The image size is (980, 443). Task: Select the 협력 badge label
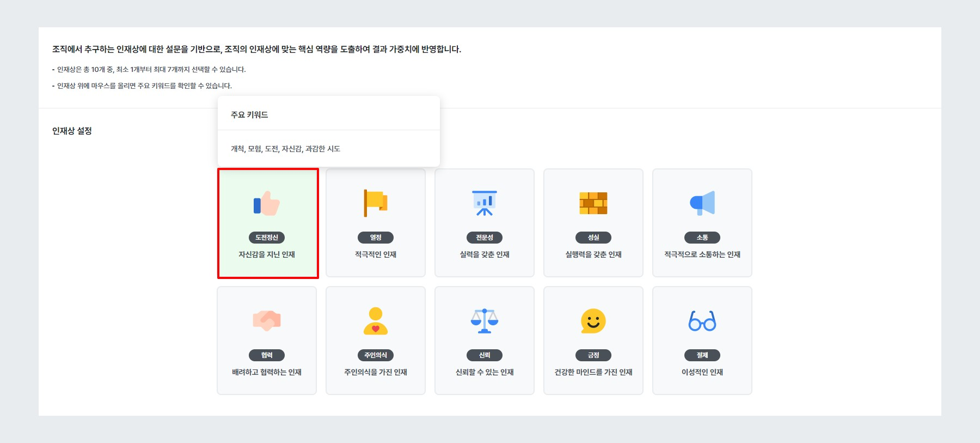click(267, 355)
